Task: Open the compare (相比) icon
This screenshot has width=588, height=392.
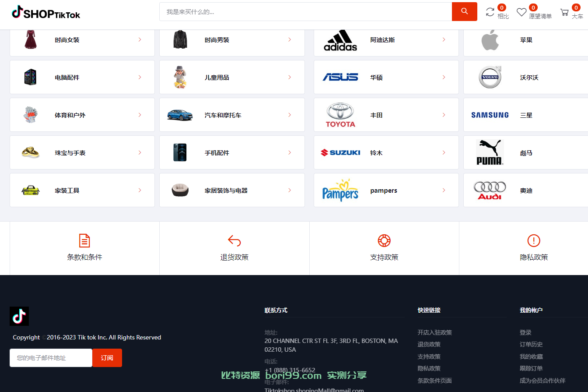Action: coord(490,12)
